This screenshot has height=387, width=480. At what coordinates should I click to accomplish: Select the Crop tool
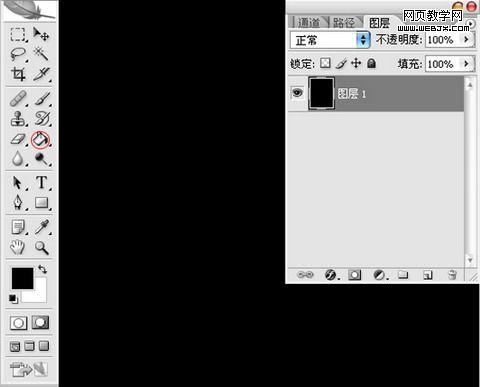[18, 74]
